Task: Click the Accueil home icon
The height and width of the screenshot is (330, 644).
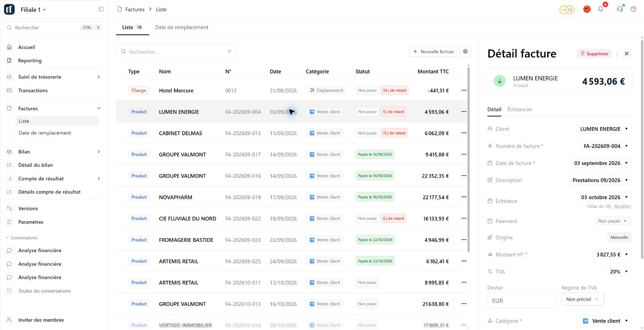Action: pos(9,47)
